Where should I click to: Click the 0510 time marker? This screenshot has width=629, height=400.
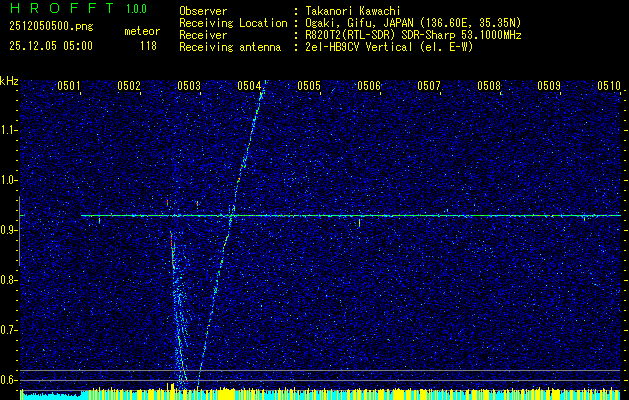(609, 85)
